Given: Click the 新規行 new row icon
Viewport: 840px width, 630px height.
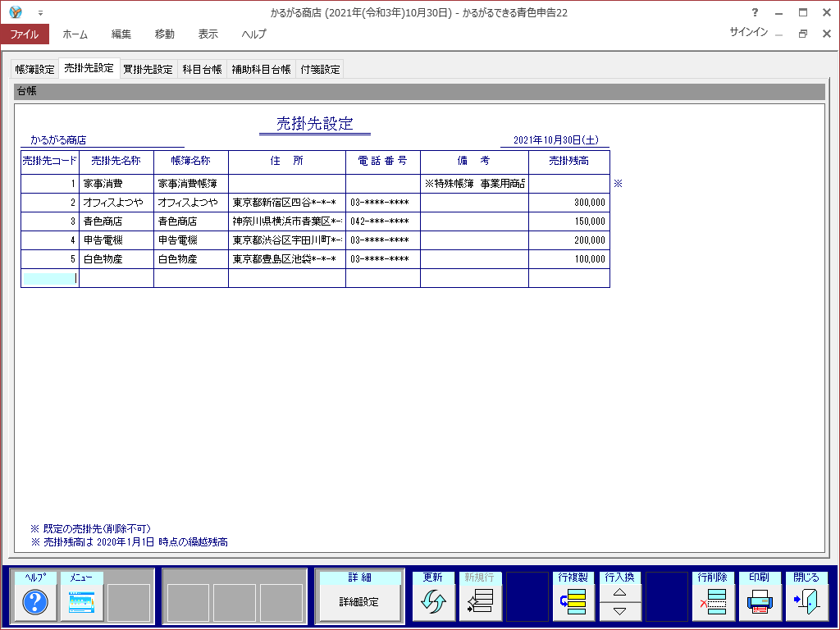Looking at the screenshot, I should pyautogui.click(x=480, y=601).
